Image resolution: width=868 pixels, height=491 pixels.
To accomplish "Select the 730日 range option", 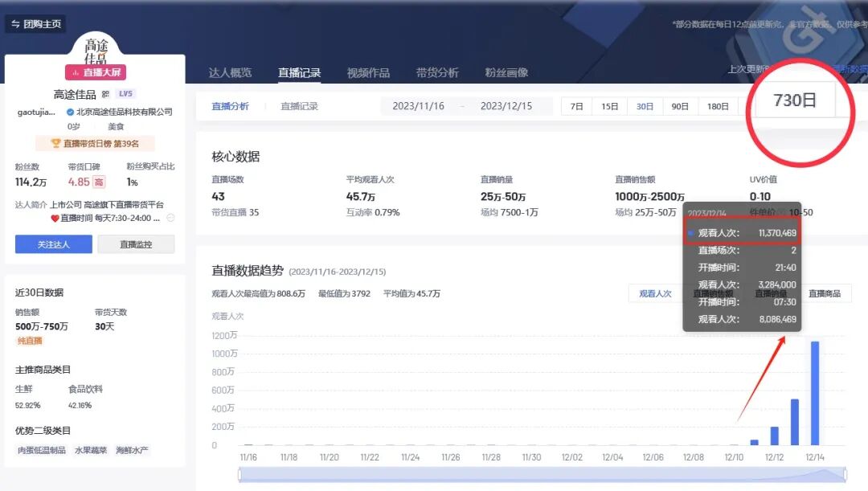I will click(x=795, y=100).
